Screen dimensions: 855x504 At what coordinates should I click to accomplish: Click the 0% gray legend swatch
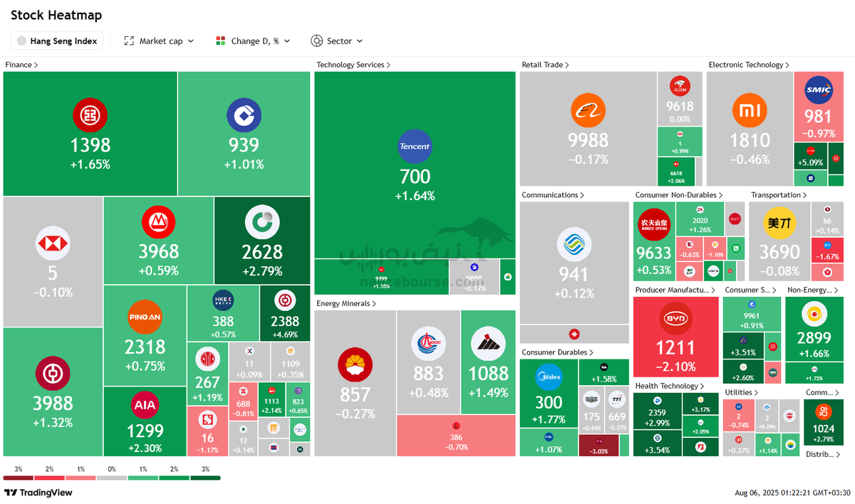112,478
